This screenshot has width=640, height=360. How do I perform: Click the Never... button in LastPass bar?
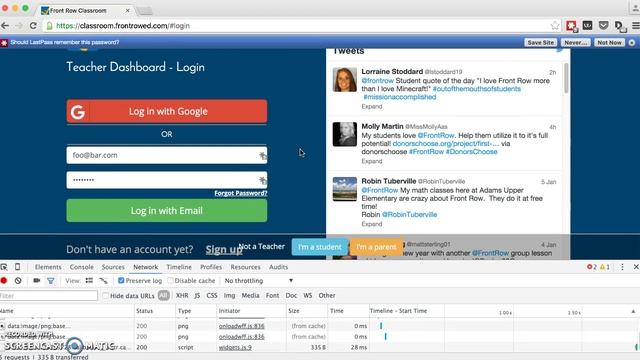pyautogui.click(x=576, y=42)
